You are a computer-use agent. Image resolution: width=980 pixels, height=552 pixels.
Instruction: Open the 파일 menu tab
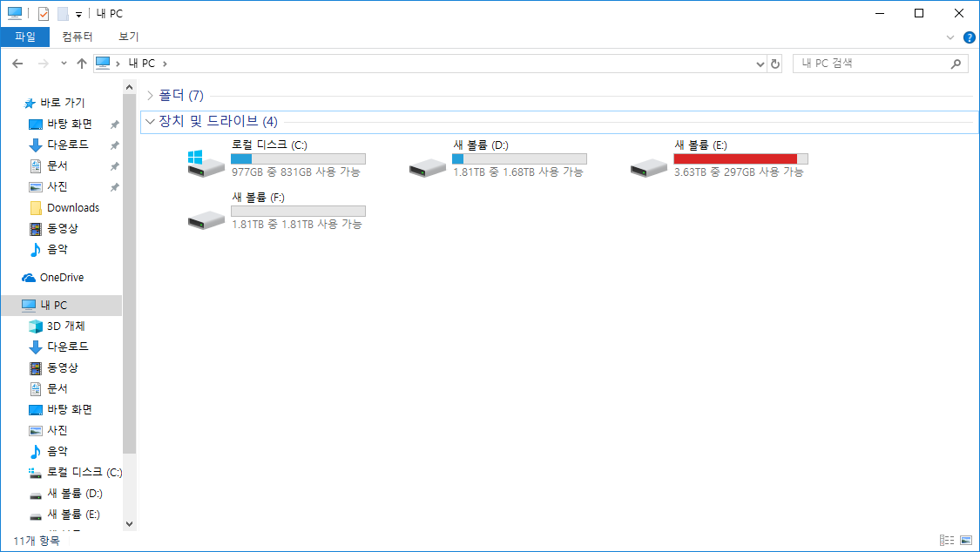tap(25, 37)
